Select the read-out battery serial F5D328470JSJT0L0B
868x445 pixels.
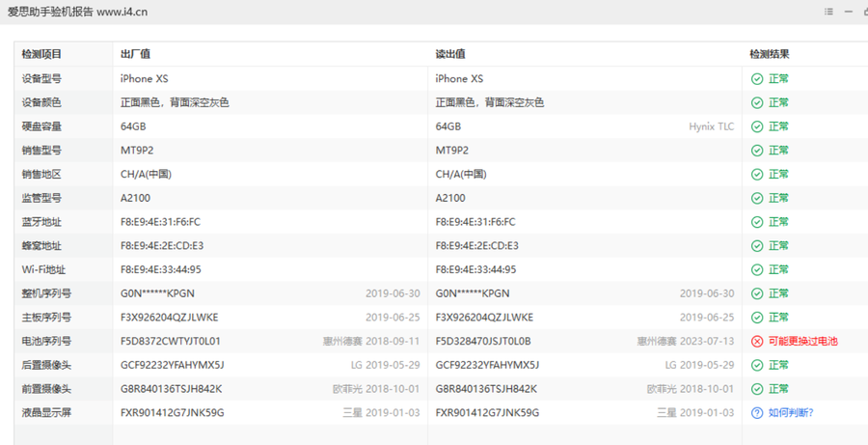pos(483,341)
